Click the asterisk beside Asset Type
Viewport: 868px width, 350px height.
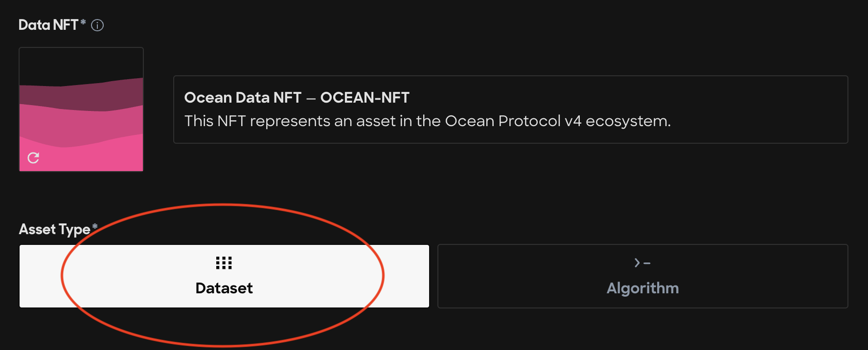95,226
